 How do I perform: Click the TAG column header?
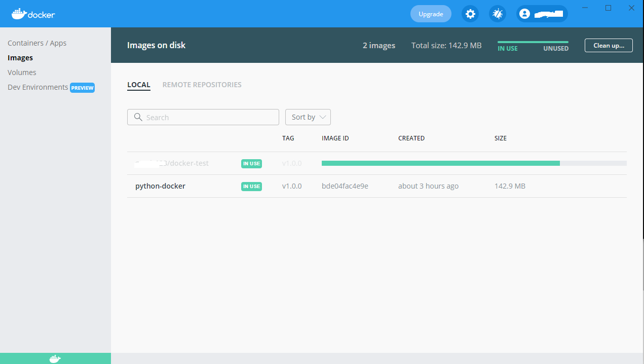coord(288,138)
